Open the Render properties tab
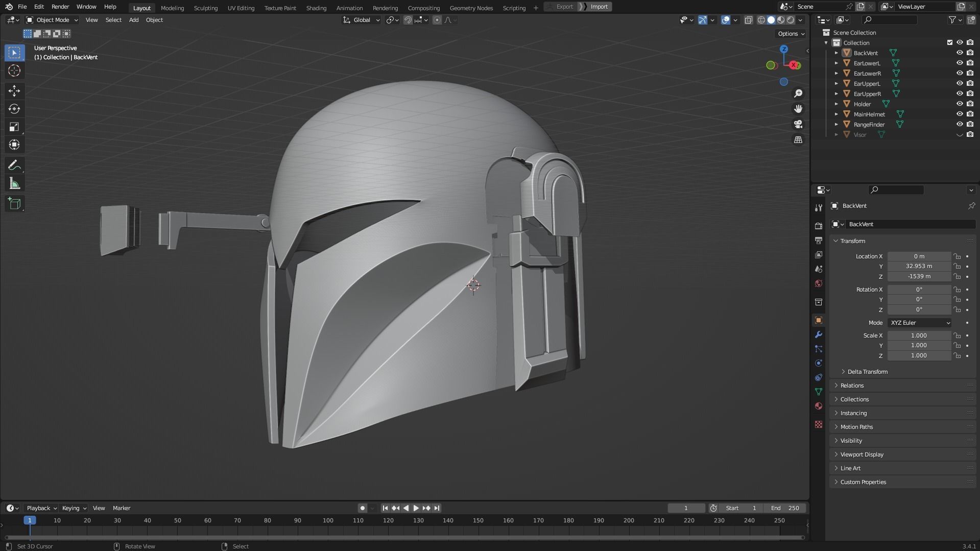This screenshot has height=551, width=980. point(819,226)
